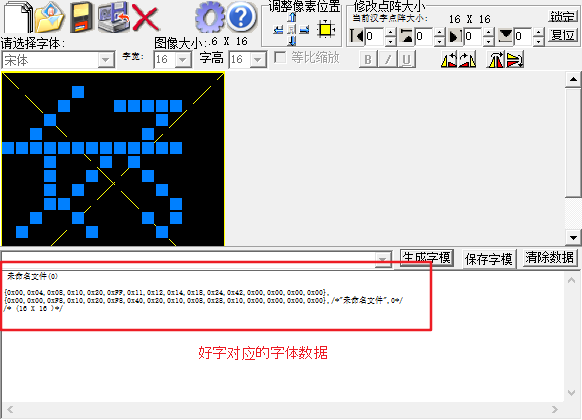Click the bottom-edge matrix resize icon
The height and width of the screenshot is (420, 582).
tap(506, 36)
